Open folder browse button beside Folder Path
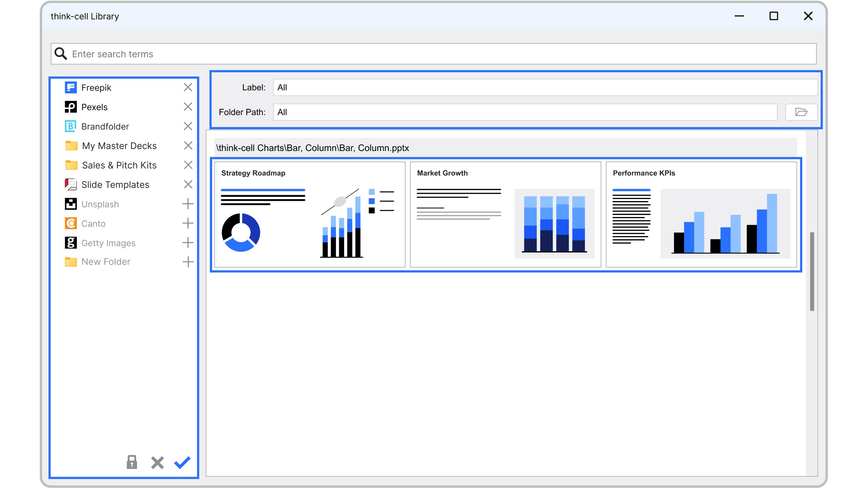The width and height of the screenshot is (868, 488). click(x=801, y=112)
